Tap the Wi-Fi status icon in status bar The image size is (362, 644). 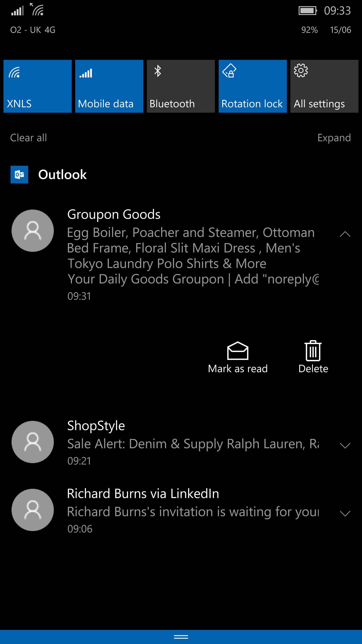[x=37, y=10]
